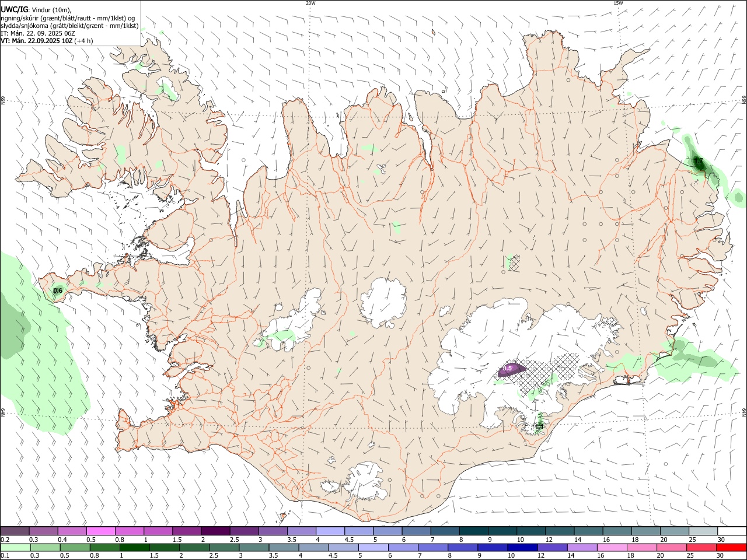Click the '25' label under upper legend row

(x=692, y=540)
